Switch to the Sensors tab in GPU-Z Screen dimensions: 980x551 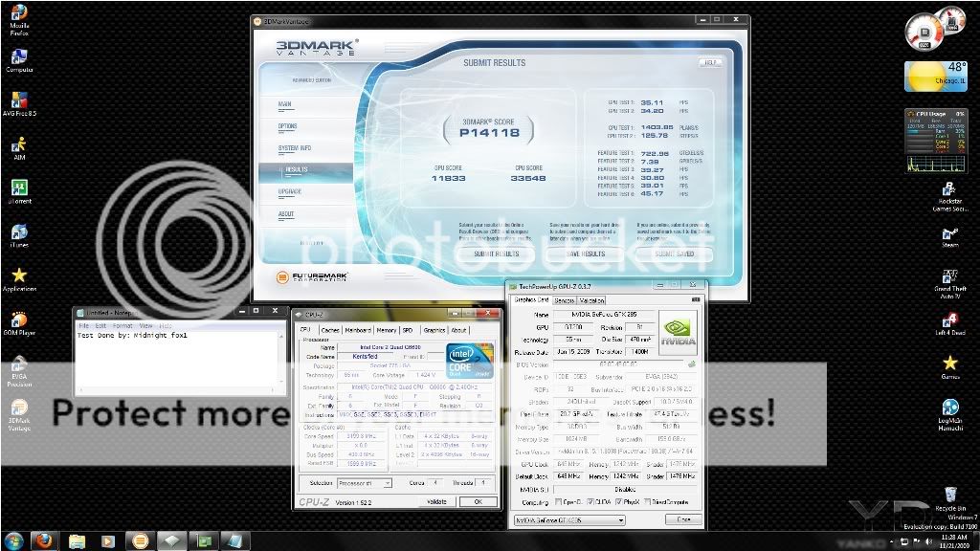point(565,299)
